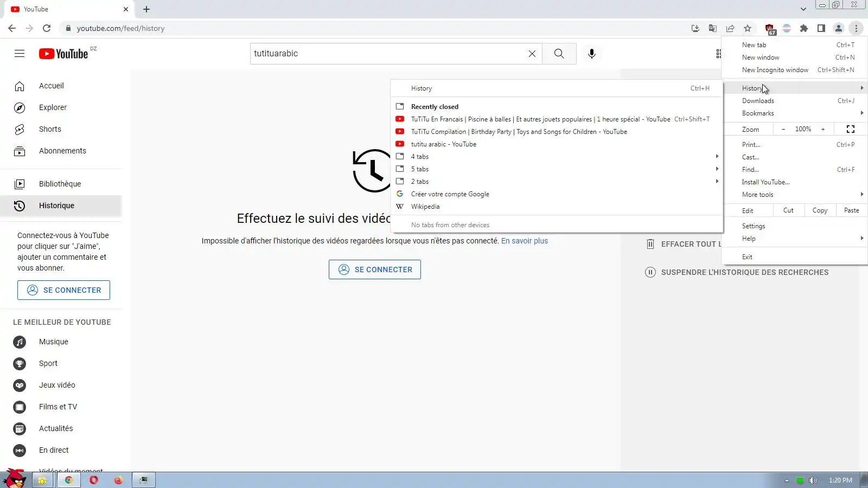Screen dimensions: 868x488
Task: Click the Chrome three-dot menu button
Action: [856, 28]
